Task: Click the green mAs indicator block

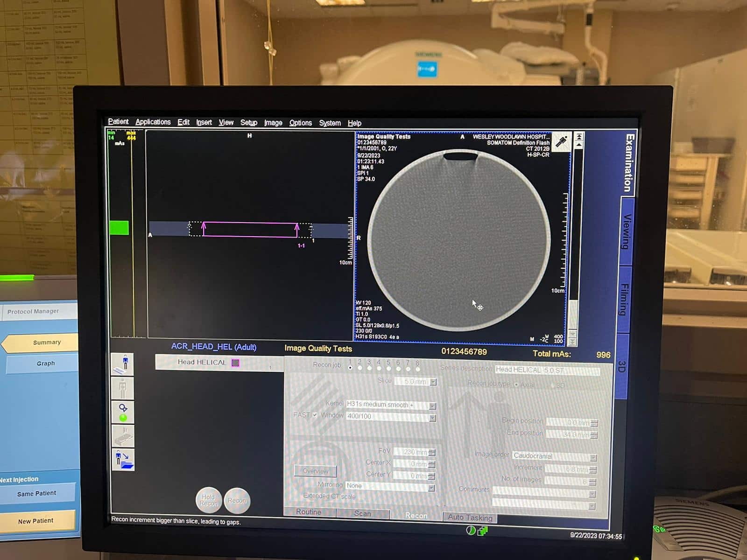Action: point(119,227)
